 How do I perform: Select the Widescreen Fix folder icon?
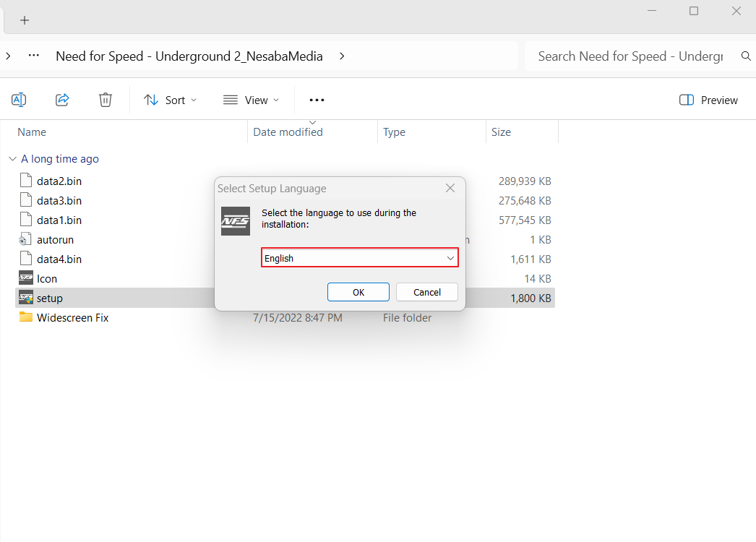[x=25, y=317]
